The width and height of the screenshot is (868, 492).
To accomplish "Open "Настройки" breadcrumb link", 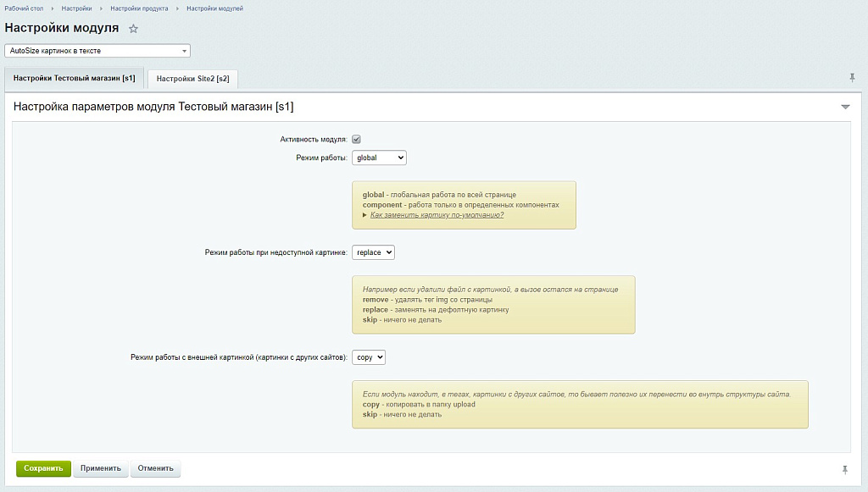I will (76, 8).
